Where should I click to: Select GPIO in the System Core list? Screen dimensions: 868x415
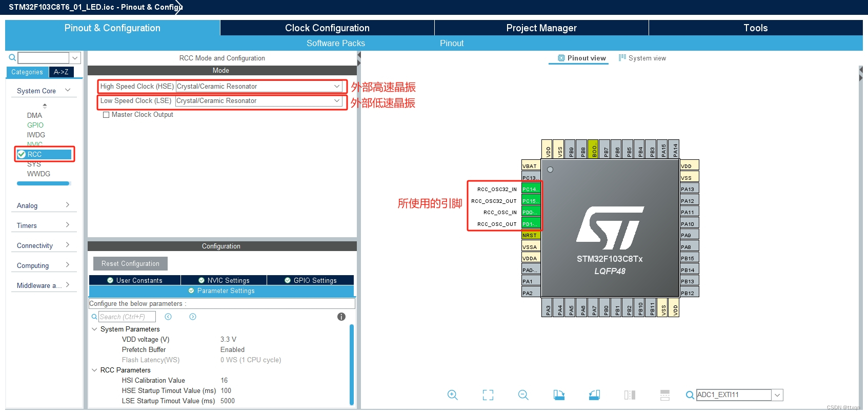click(x=35, y=125)
